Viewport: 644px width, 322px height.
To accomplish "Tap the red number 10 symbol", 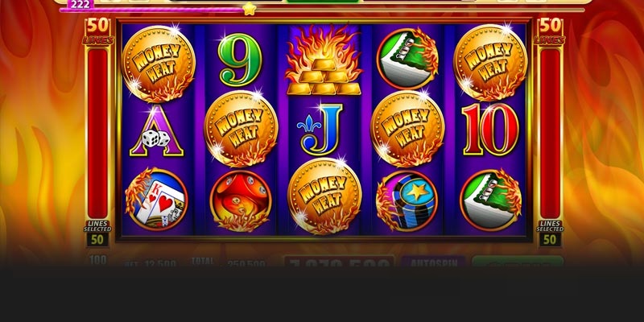I will click(x=490, y=130).
